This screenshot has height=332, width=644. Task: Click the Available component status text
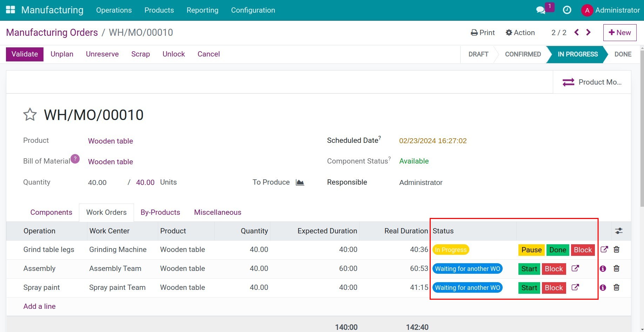pyautogui.click(x=414, y=161)
